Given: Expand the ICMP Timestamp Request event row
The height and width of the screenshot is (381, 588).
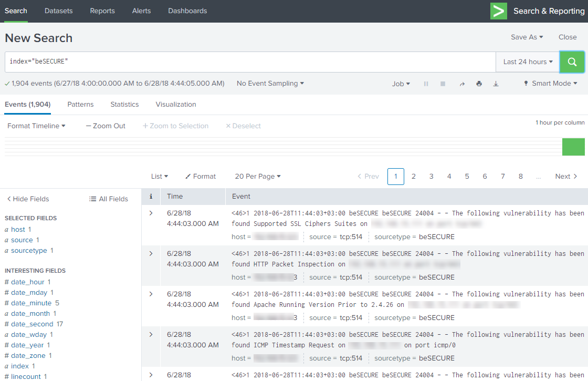Looking at the screenshot, I should tap(151, 334).
